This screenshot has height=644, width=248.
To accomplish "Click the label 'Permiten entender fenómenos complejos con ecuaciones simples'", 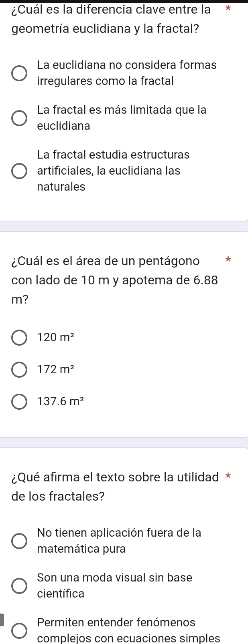I will coord(129,630).
